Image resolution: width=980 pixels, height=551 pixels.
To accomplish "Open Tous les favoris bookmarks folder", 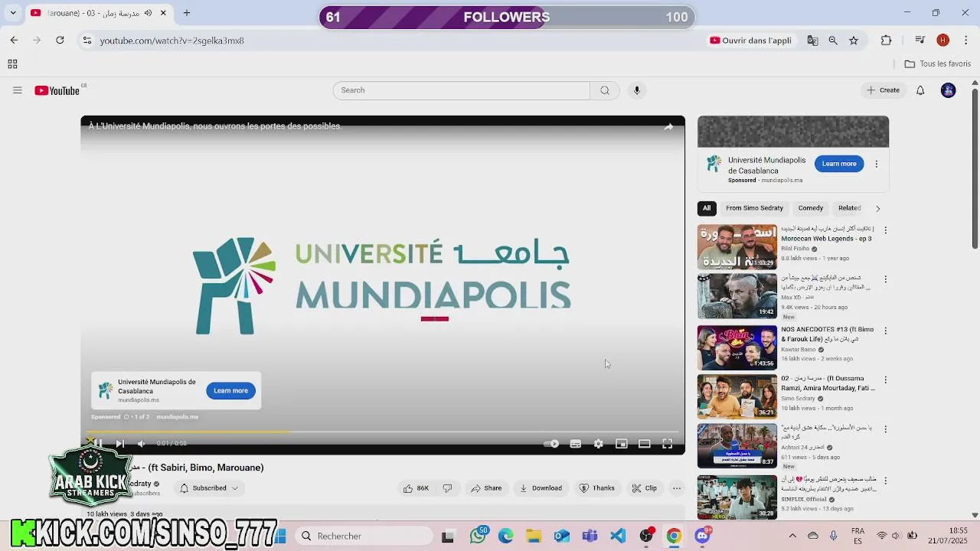I will pyautogui.click(x=938, y=64).
